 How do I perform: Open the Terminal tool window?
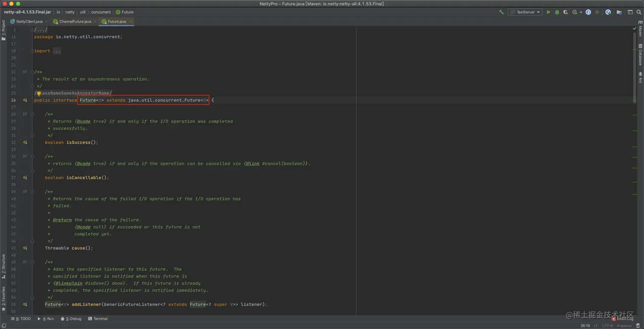[98, 318]
